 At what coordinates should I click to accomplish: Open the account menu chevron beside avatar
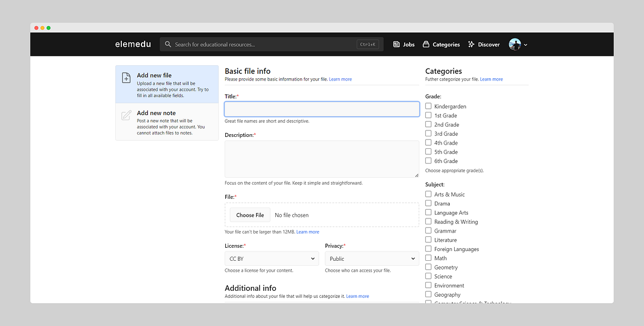tap(525, 45)
